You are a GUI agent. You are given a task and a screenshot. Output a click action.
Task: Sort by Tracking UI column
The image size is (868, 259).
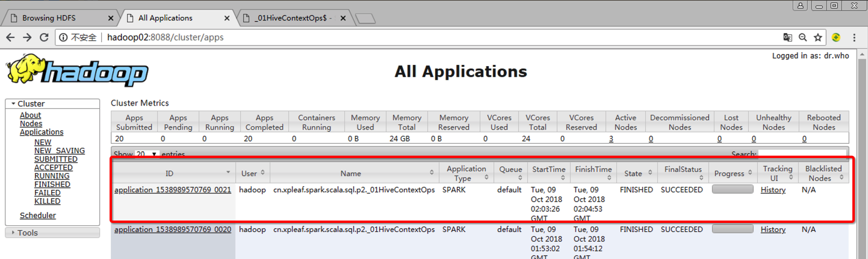778,173
